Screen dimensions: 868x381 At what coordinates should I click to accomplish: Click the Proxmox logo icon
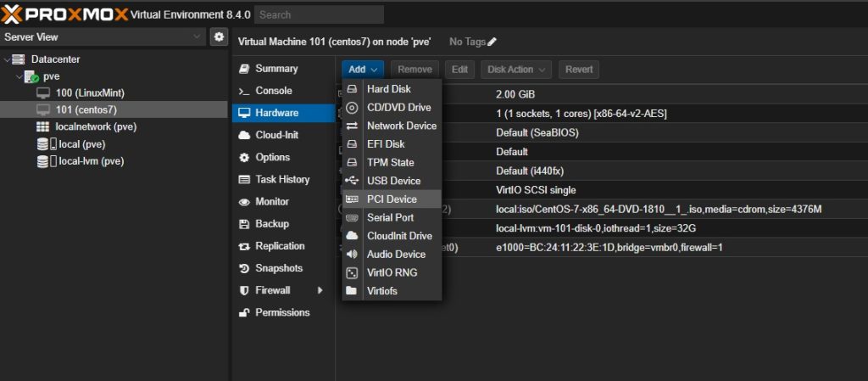12,14
